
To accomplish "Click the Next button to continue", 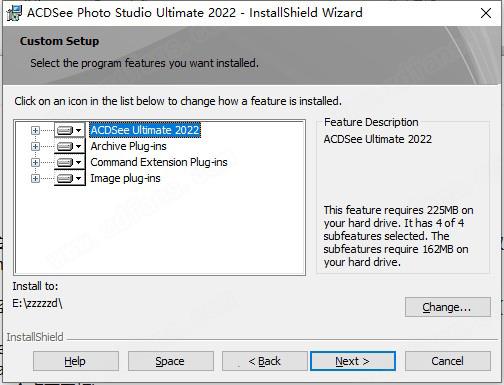I will click(x=353, y=361).
